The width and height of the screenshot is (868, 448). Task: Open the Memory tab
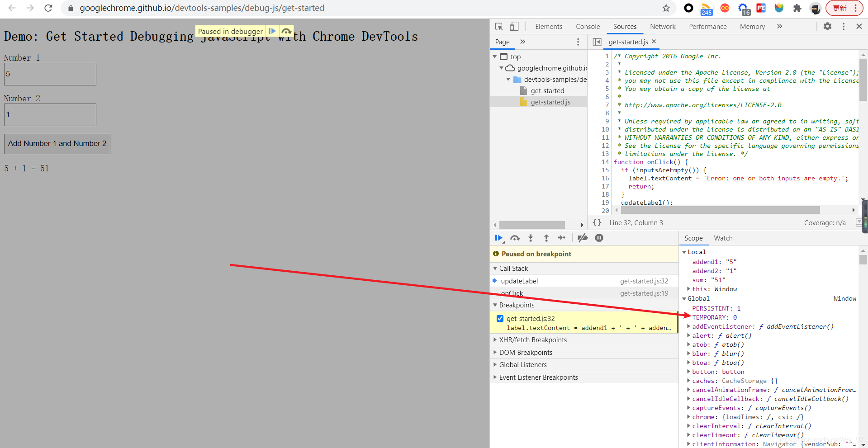coord(752,27)
